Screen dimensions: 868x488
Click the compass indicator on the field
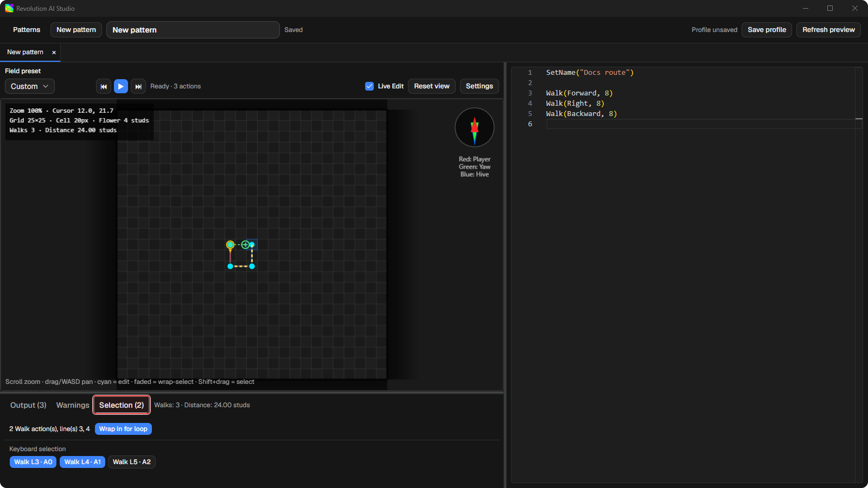[x=475, y=127]
